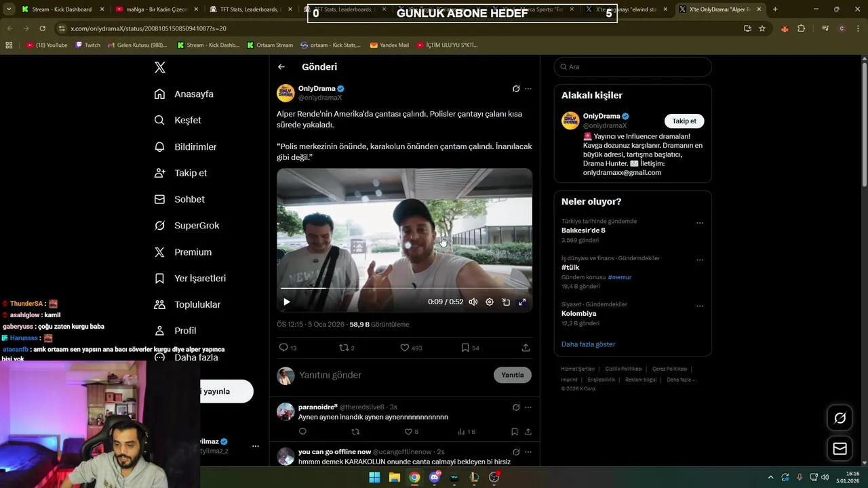
Task: Open more options on OnlyDrama post
Action: coord(528,89)
